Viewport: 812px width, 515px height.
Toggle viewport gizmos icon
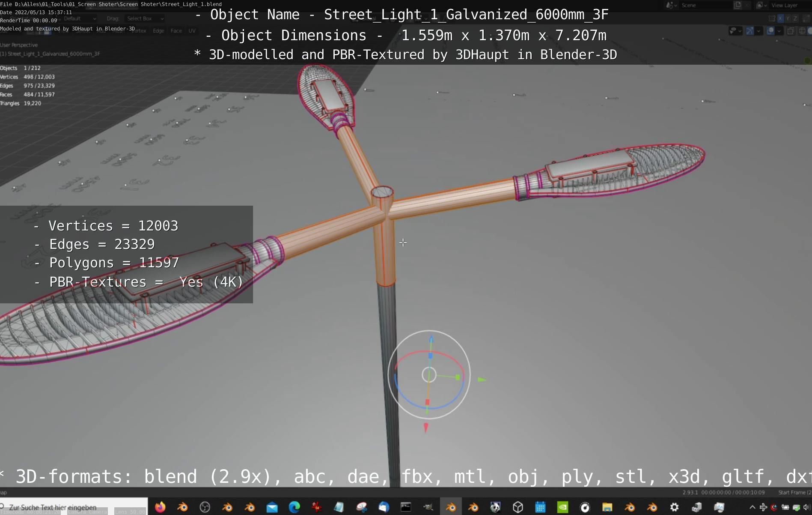coord(750,31)
